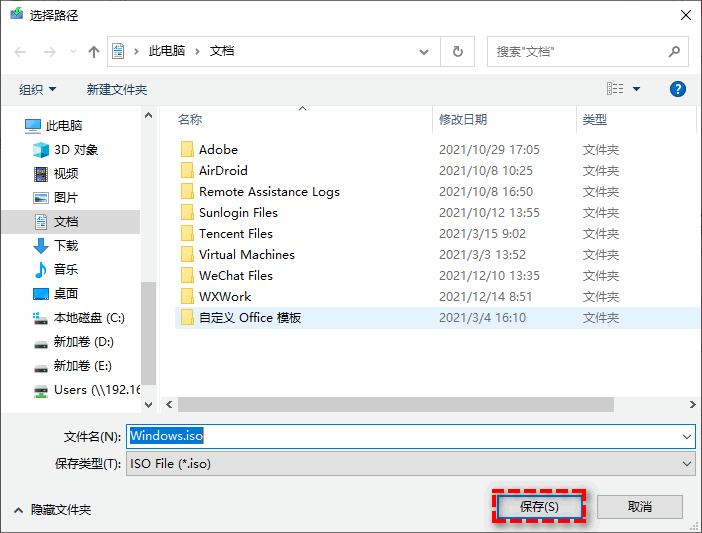Image resolution: width=702 pixels, height=533 pixels.
Task: Select 文档 in the sidebar
Action: [x=71, y=222]
